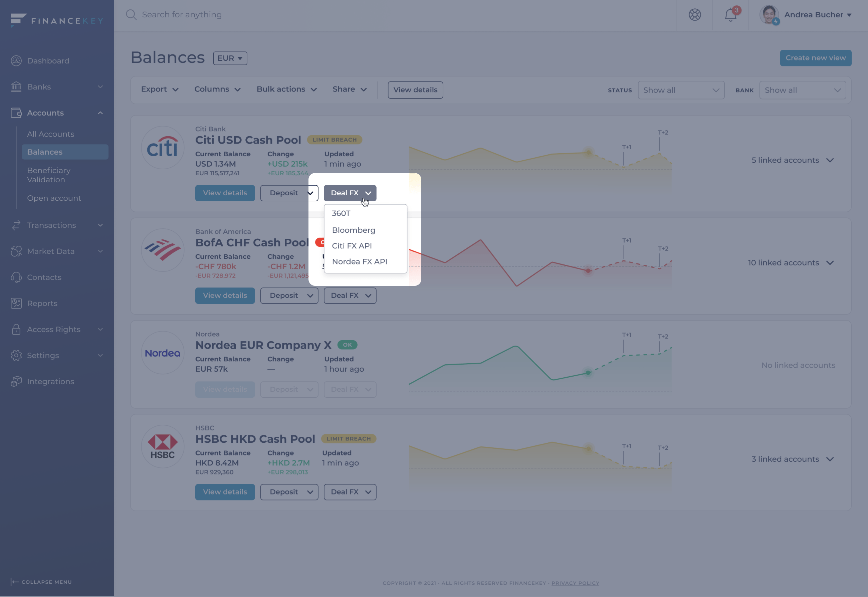This screenshot has width=868, height=597.
Task: Click the Reports sidebar icon
Action: point(16,304)
